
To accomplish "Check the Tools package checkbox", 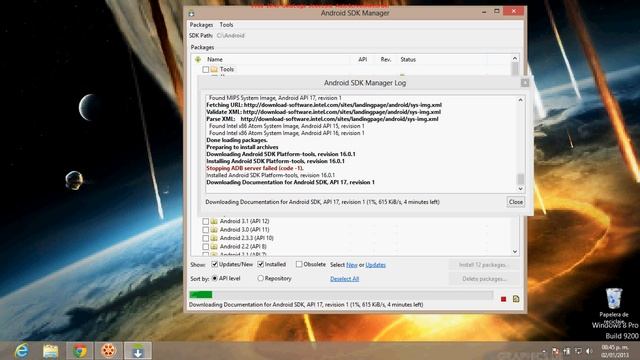I will pyautogui.click(x=206, y=69).
